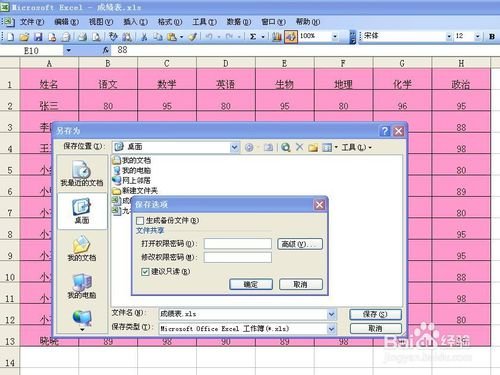Click the Print toolbar icon
Screen dimensions: 500x375
[x=82, y=37]
